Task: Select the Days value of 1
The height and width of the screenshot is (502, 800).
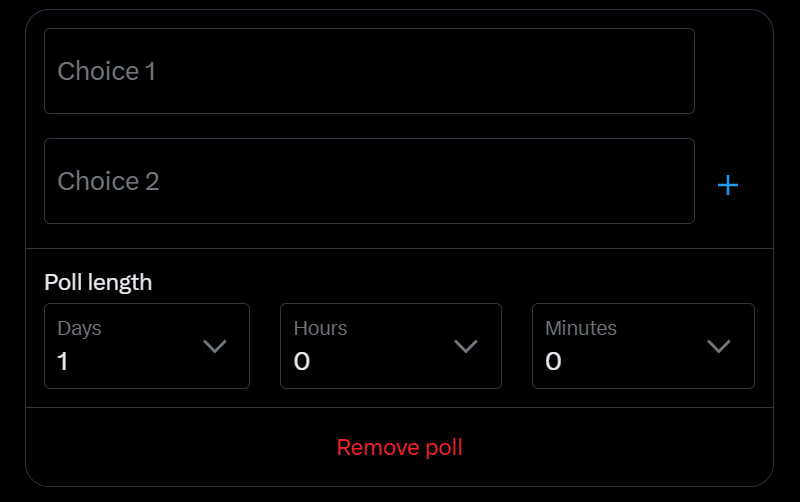Action: click(63, 362)
